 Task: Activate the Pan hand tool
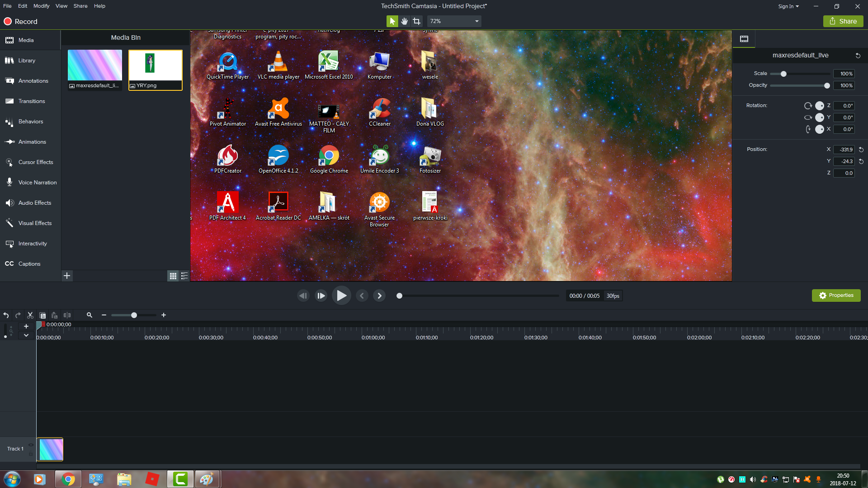404,21
